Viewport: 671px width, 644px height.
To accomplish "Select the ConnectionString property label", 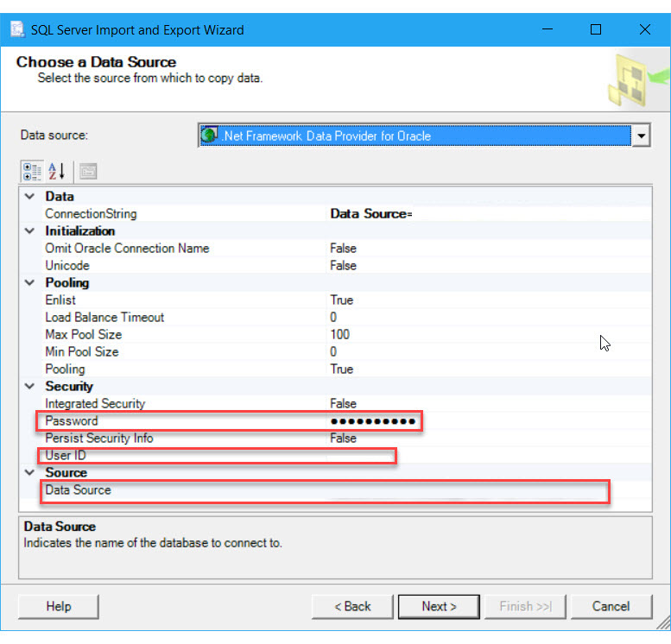I will click(92, 213).
